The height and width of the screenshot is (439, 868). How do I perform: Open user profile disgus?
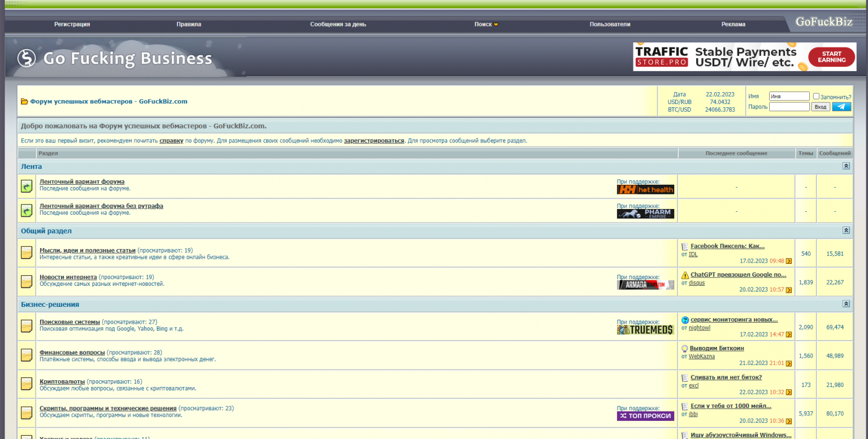coord(697,283)
